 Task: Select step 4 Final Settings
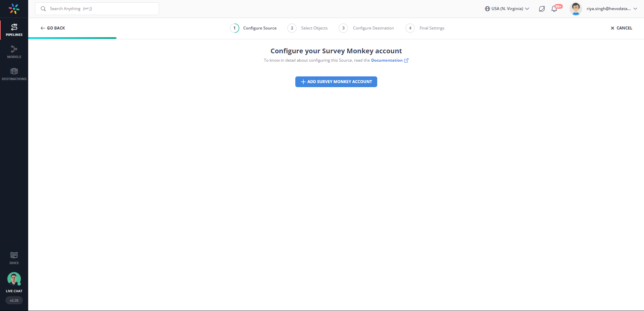pos(425,28)
